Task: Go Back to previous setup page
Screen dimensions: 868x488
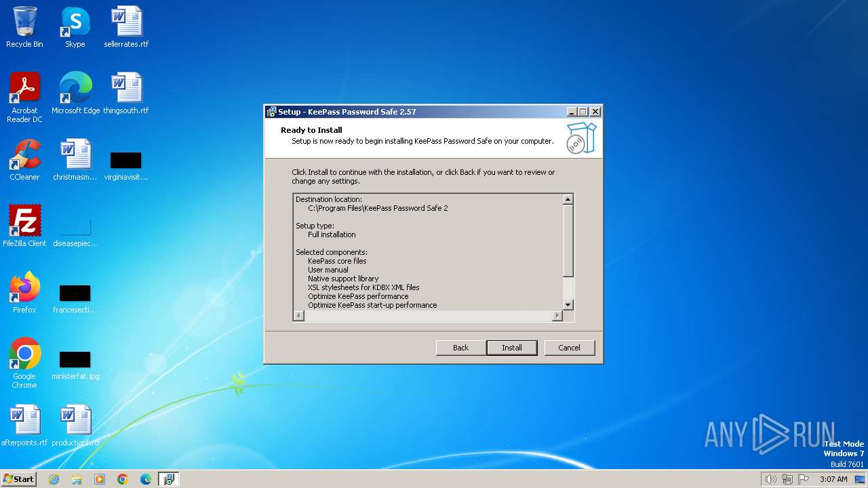Action: 461,348
